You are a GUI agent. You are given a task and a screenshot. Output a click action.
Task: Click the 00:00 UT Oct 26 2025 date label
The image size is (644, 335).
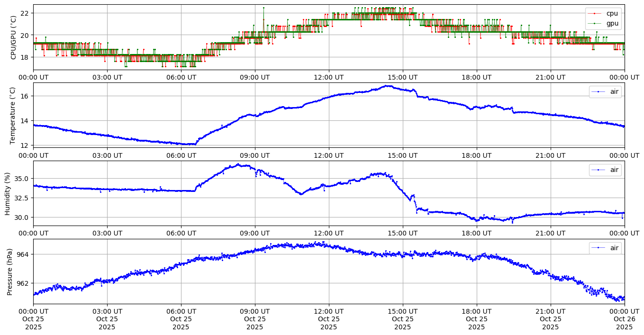(x=624, y=319)
